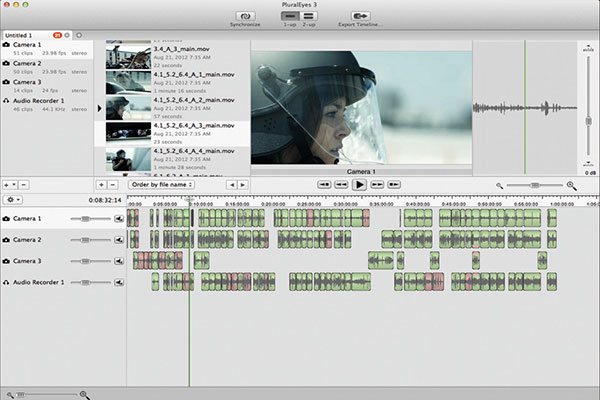Click the timeline ruler at 0:30:00:00

pyautogui.click(x=345, y=204)
